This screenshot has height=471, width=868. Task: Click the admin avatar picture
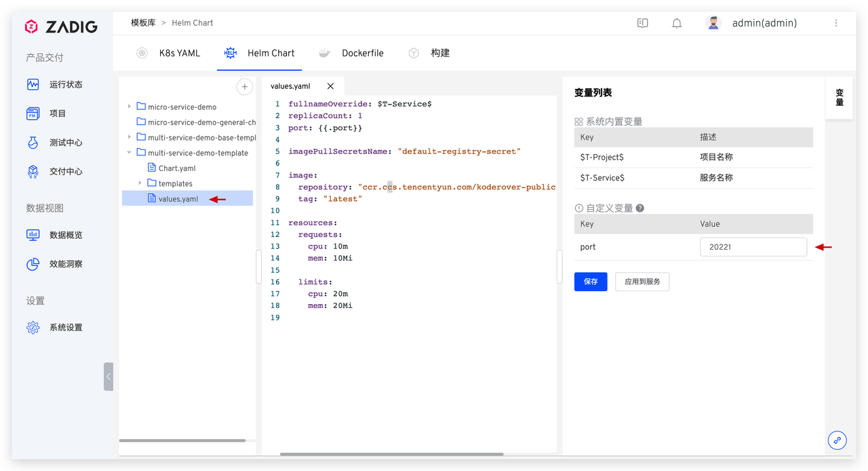coord(713,23)
